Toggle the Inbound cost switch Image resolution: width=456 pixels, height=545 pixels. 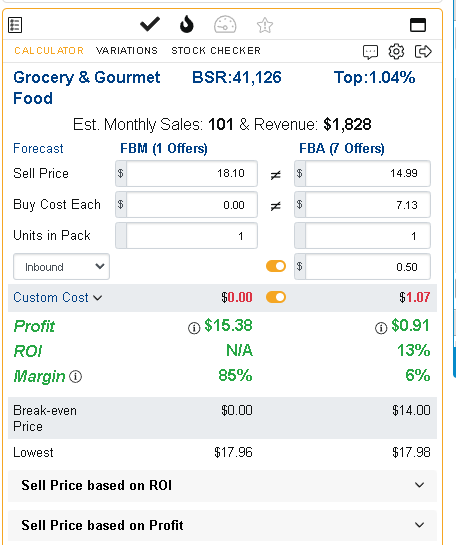pyautogui.click(x=276, y=266)
